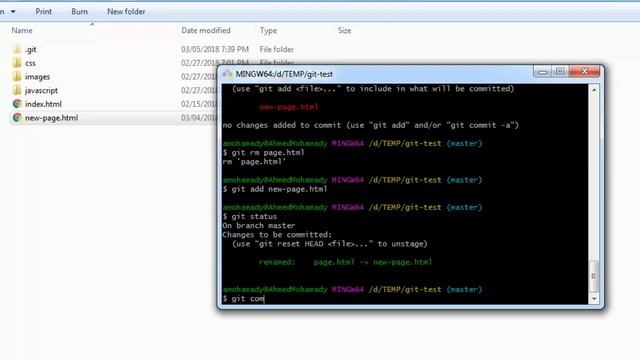Click the File folder type of .git
Viewport: 640px width, 360px height.
tap(277, 49)
